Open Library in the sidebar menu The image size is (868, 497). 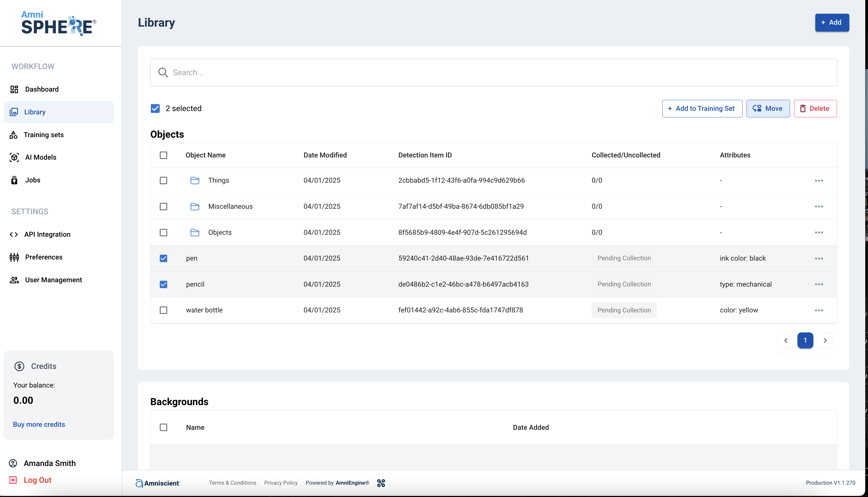pos(35,112)
